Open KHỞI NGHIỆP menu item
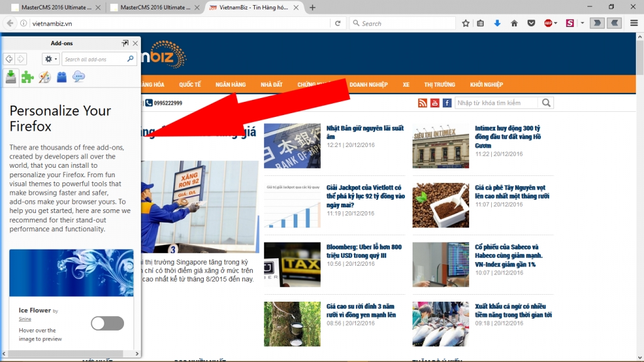Screen dimensions: 644x362 click(x=486, y=85)
